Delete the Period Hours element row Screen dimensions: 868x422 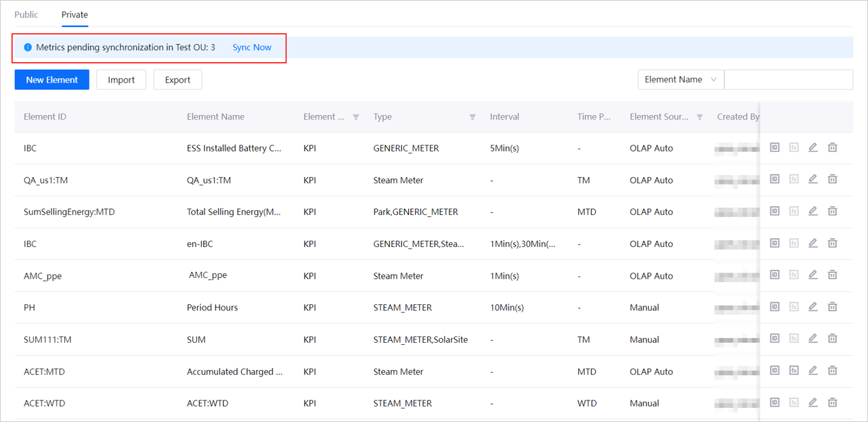(832, 307)
